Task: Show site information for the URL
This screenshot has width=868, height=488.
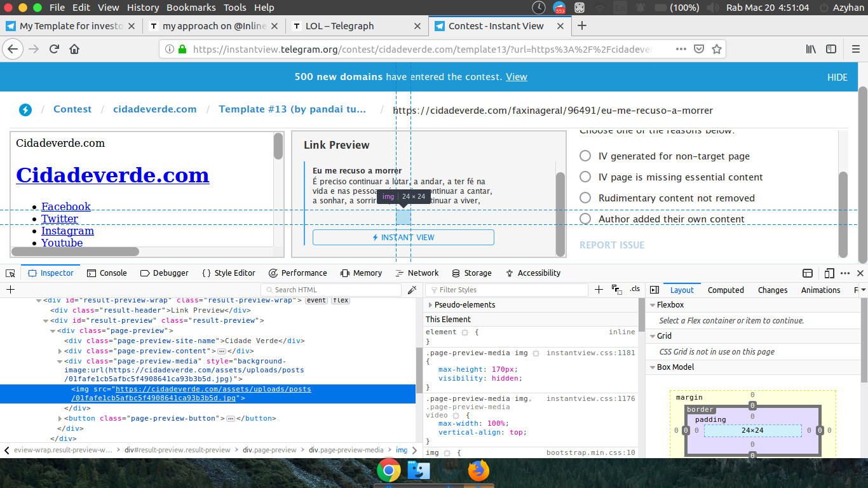Action: [170, 50]
